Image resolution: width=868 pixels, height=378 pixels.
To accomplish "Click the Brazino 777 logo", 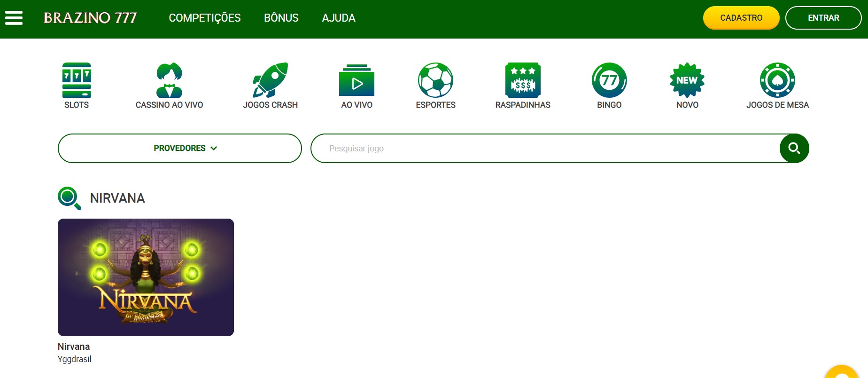I will (x=90, y=18).
